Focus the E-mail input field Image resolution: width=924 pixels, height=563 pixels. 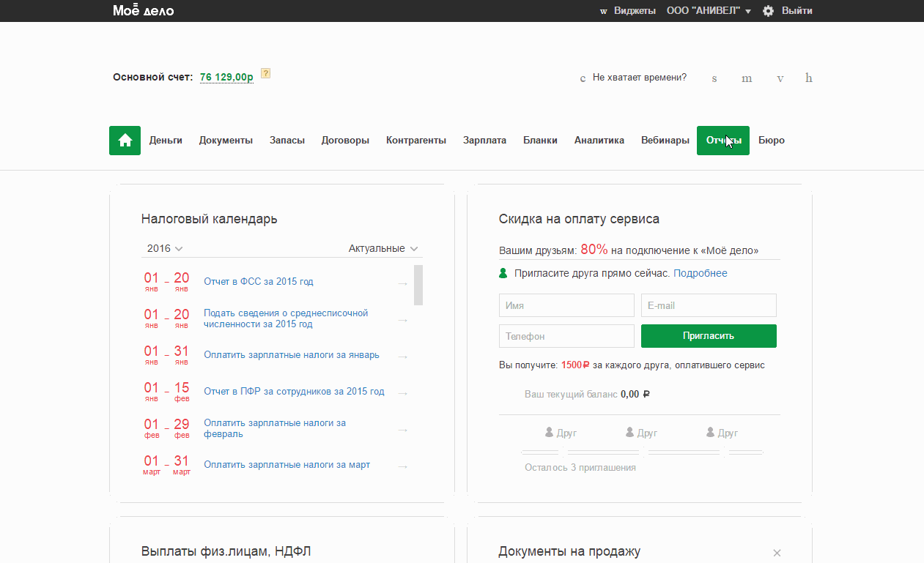click(708, 305)
